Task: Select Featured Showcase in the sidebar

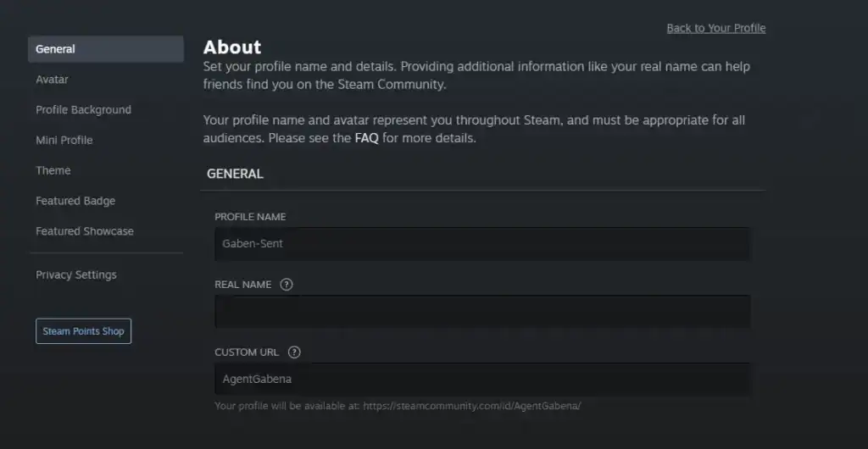Action: [x=85, y=231]
